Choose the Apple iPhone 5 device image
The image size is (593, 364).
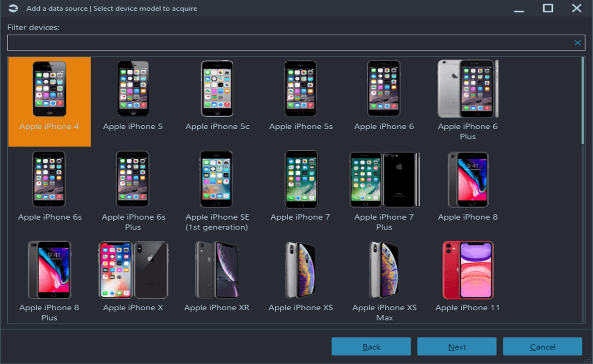[x=133, y=89]
